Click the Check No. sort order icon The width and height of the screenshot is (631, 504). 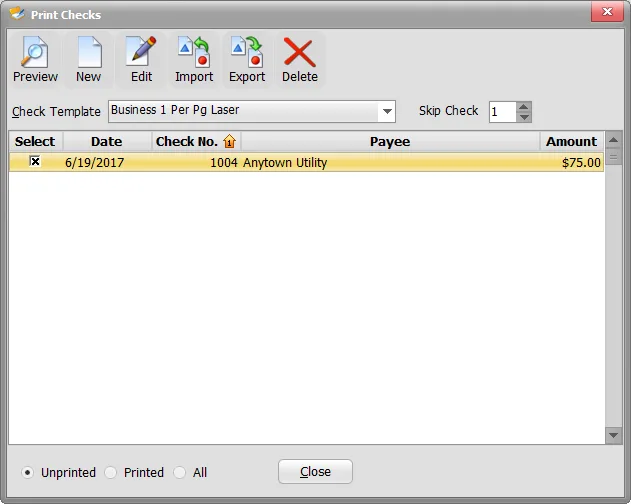pyautogui.click(x=229, y=141)
